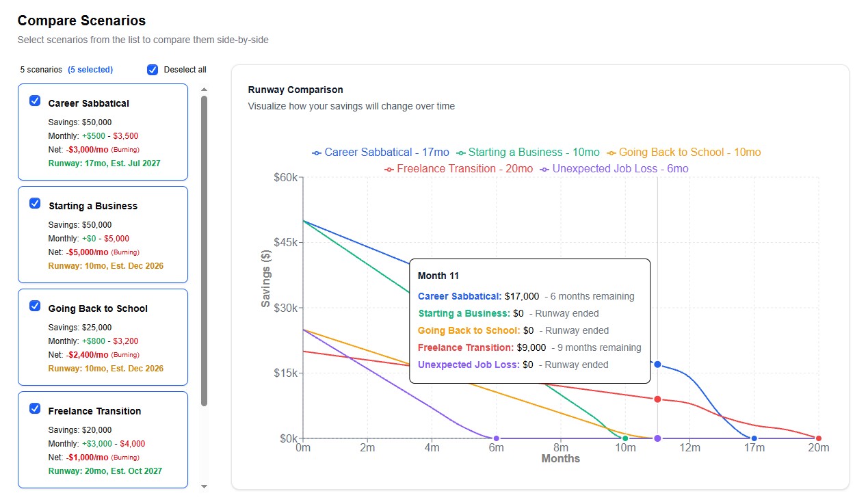
Task: Click the (5 selected) link
Action: [x=92, y=69]
